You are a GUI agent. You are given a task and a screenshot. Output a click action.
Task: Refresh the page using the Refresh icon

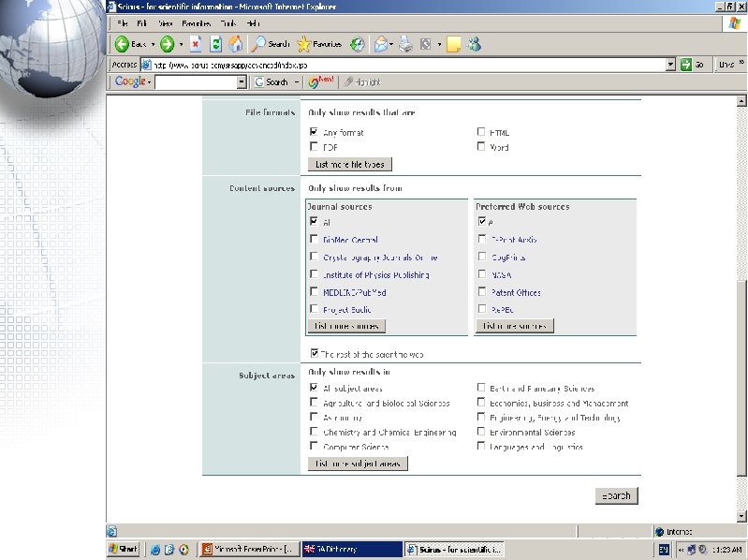point(215,44)
